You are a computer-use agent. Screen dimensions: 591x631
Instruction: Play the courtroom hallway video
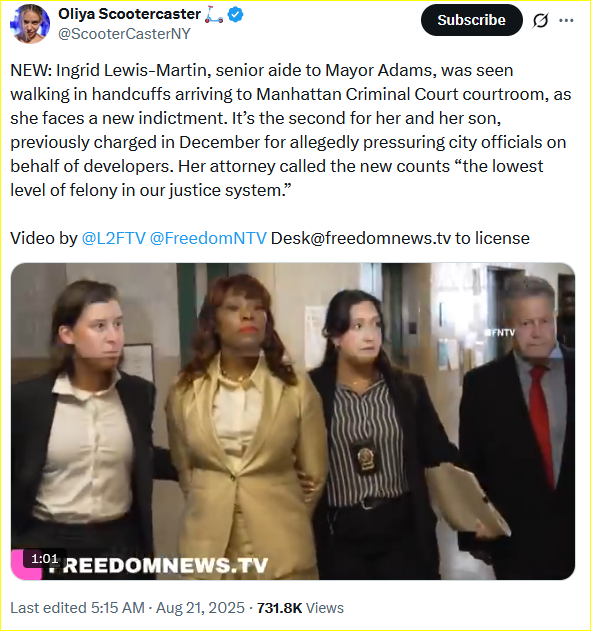click(x=293, y=421)
